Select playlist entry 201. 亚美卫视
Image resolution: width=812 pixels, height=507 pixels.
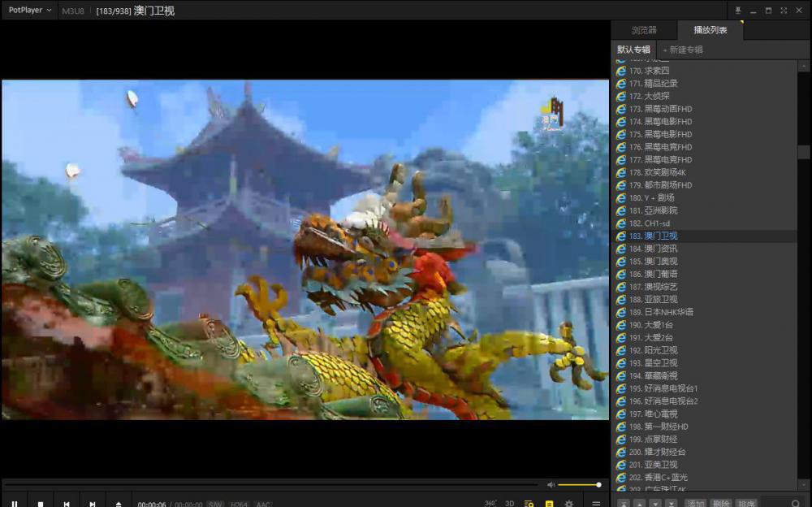(x=706, y=465)
